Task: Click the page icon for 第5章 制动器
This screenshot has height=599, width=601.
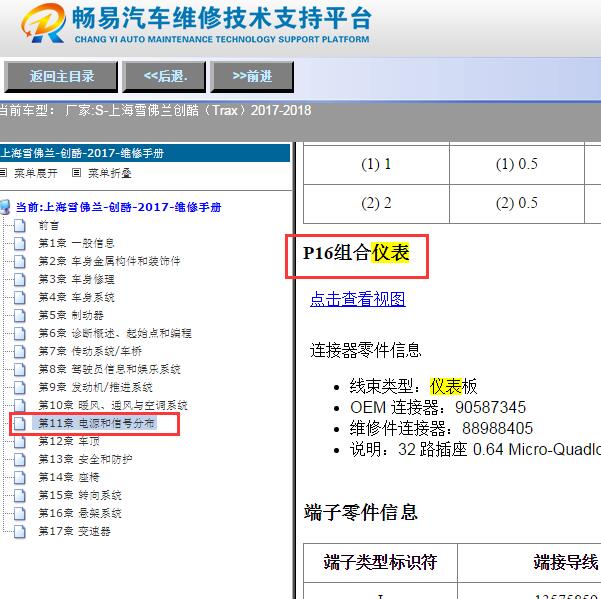Action: [x=20, y=315]
